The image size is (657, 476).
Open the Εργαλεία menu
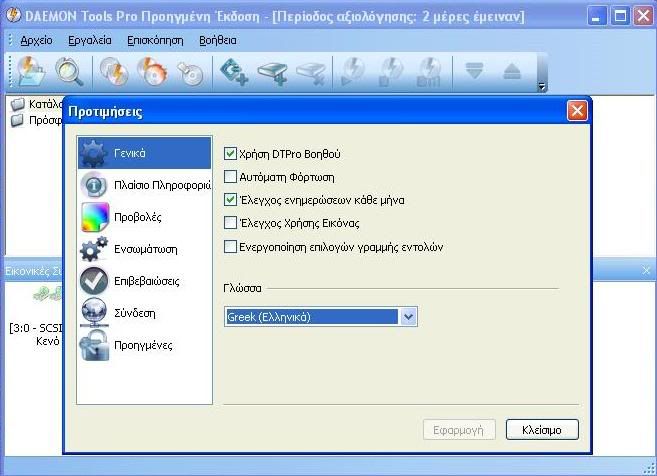(90, 40)
